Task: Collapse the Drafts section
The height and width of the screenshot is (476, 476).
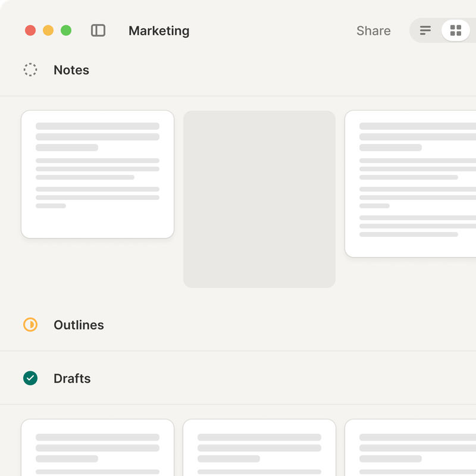Action: 72,378
